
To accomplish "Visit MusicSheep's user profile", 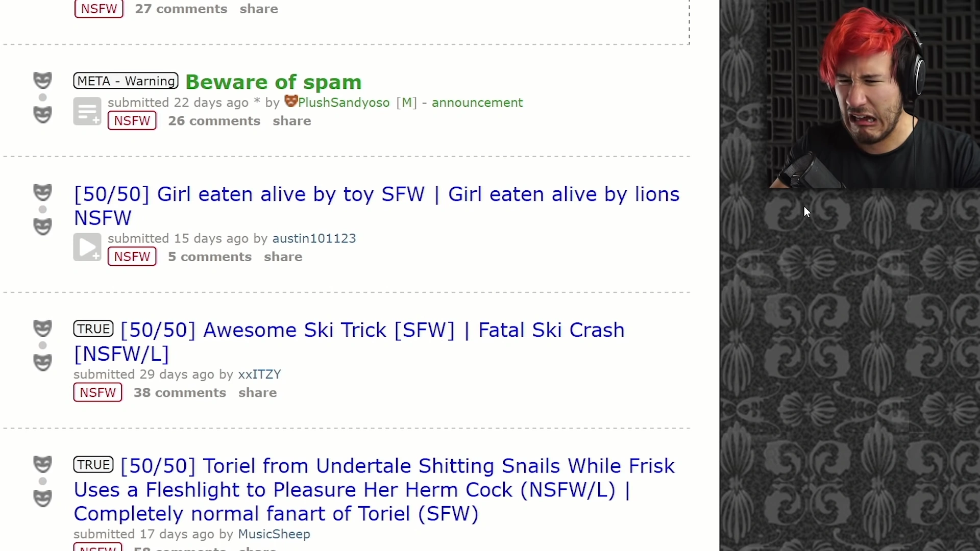I will coord(274,534).
